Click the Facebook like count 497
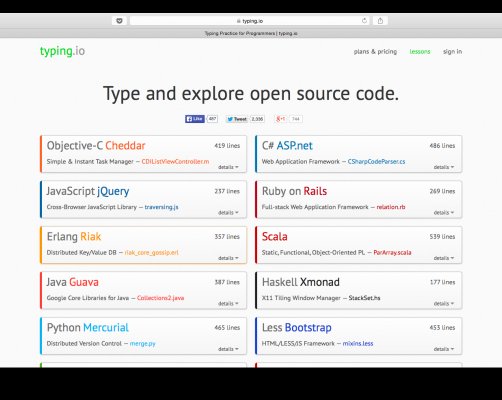The image size is (502, 400). tap(212, 119)
